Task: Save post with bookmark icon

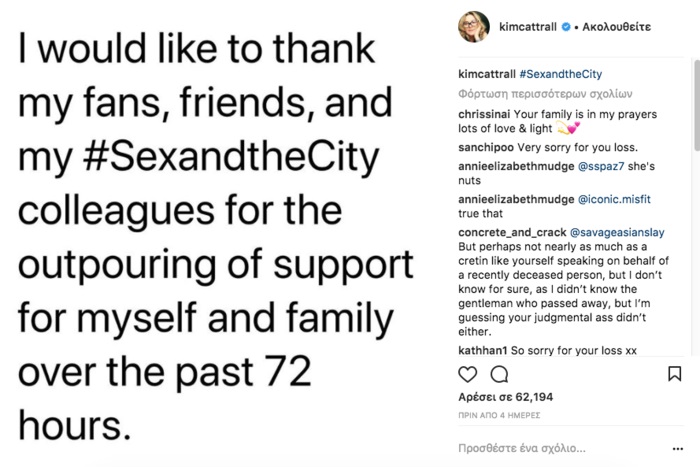Action: point(674,374)
